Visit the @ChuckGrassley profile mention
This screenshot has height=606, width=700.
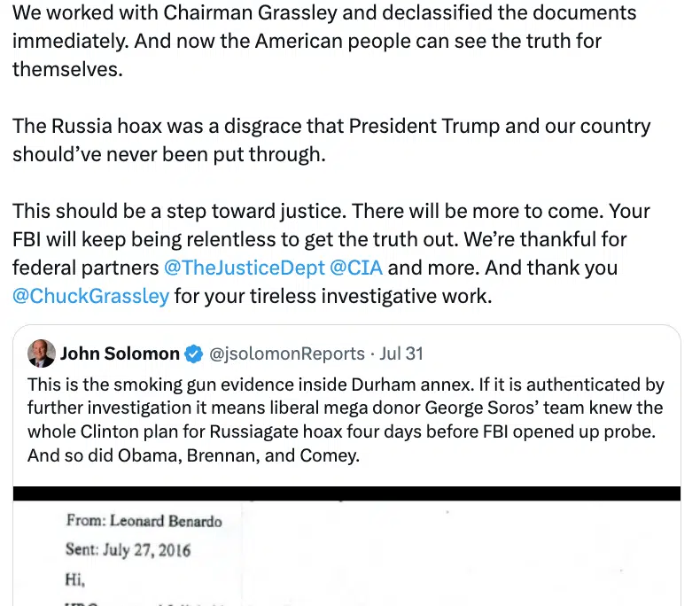tap(90, 296)
